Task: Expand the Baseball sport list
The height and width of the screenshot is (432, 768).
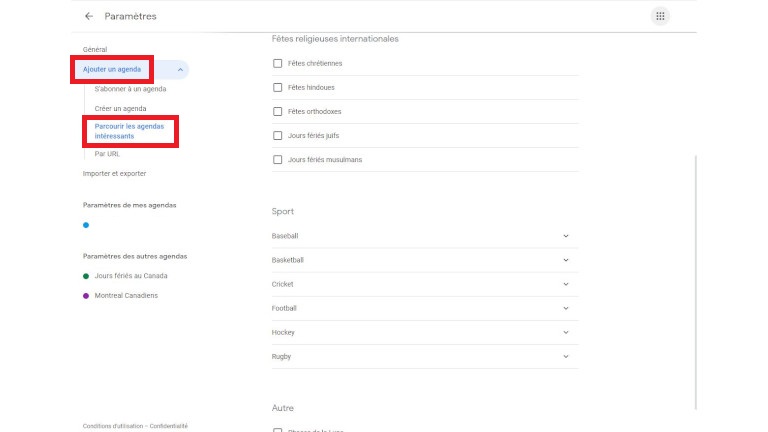Action: (425, 236)
